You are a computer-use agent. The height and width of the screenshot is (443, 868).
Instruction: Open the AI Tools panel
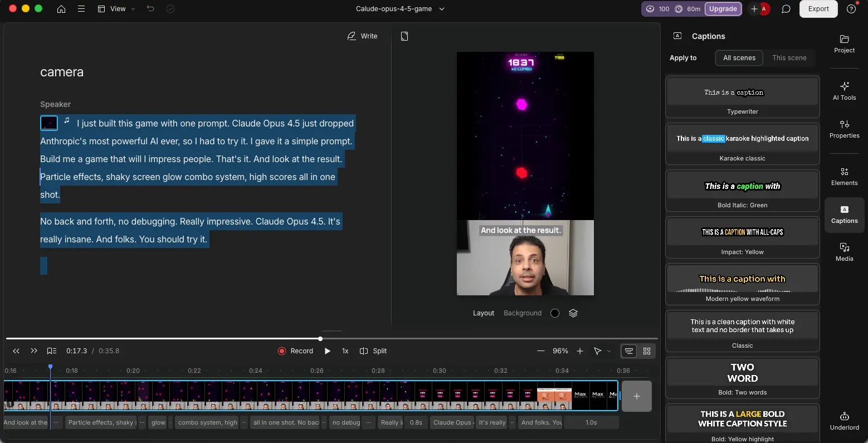[844, 90]
